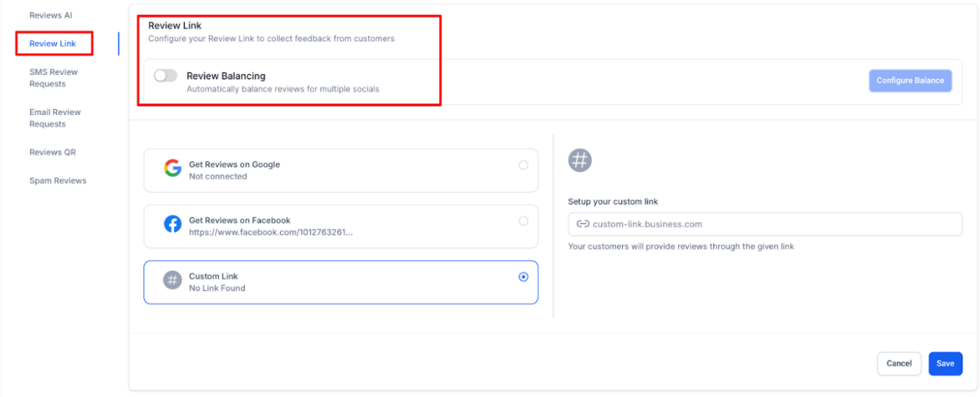Click the custom link text input field
Viewport: 980px width, 397px height.
pyautogui.click(x=771, y=224)
